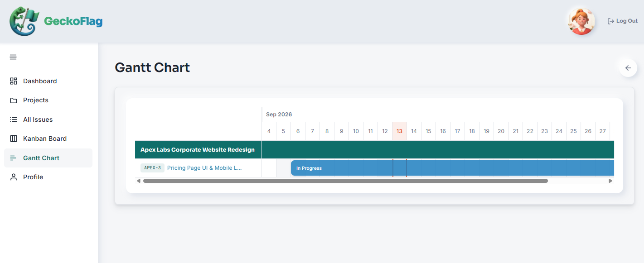644x263 pixels.
Task: Select Gantt Chart in sidebar
Action: (x=48, y=158)
